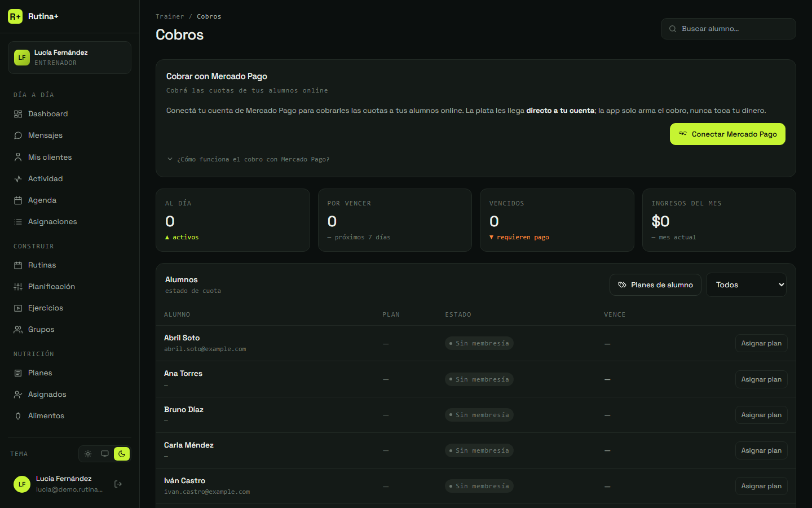The width and height of the screenshot is (812, 508).
Task: Click the Al día stat card
Action: [233, 220]
